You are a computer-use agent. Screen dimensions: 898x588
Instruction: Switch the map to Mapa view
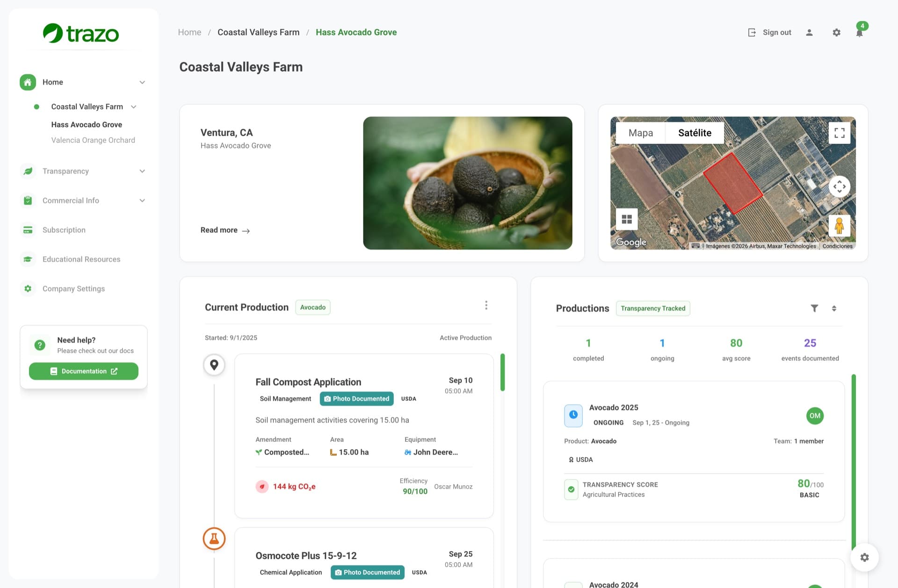pos(640,133)
